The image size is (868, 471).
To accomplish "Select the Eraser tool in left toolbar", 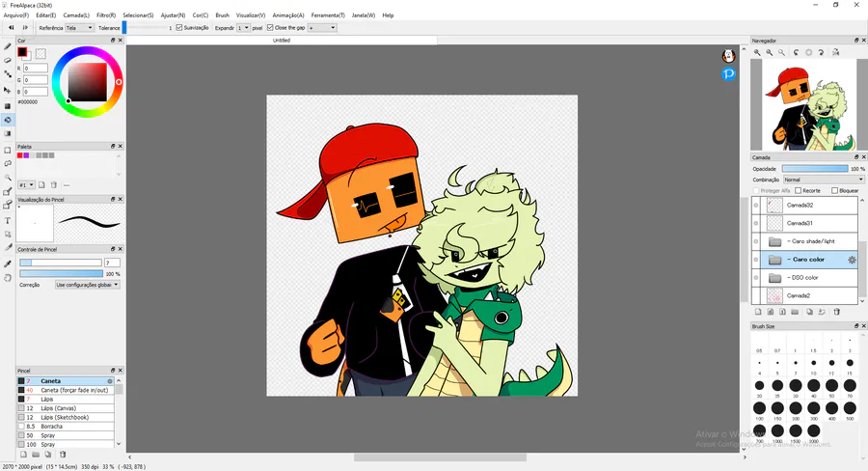I will coord(8,61).
